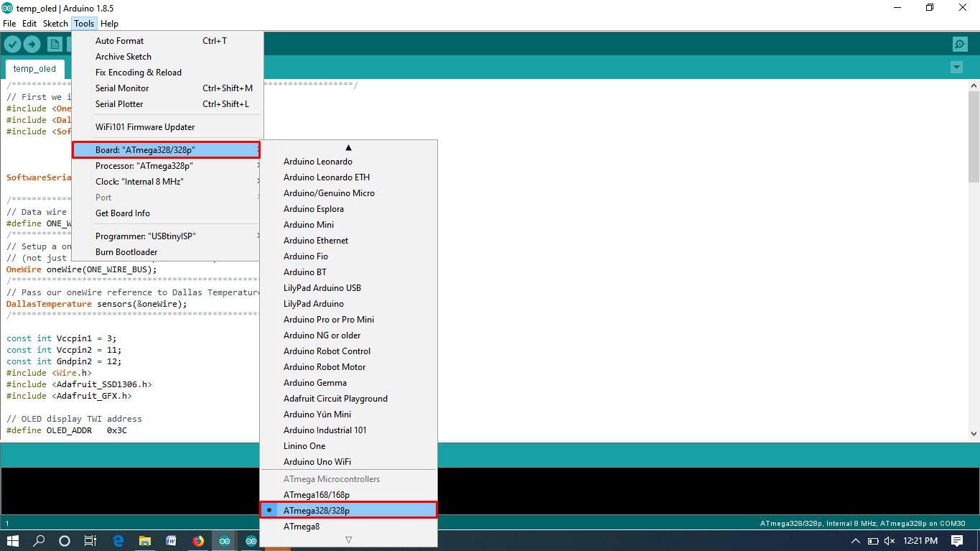Select Arduino NG or older
This screenshot has height=551, width=980.
pos(348,335)
